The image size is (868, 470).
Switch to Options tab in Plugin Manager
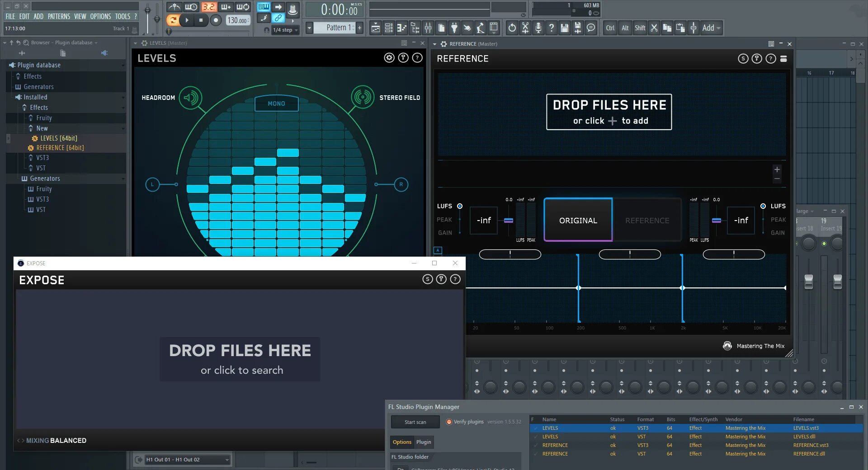(x=402, y=442)
